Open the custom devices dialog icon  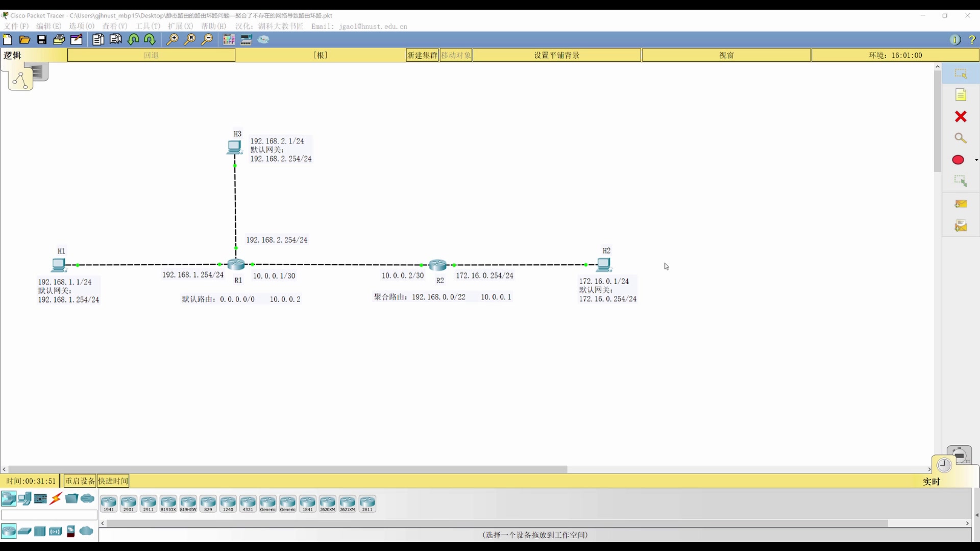[247, 40]
